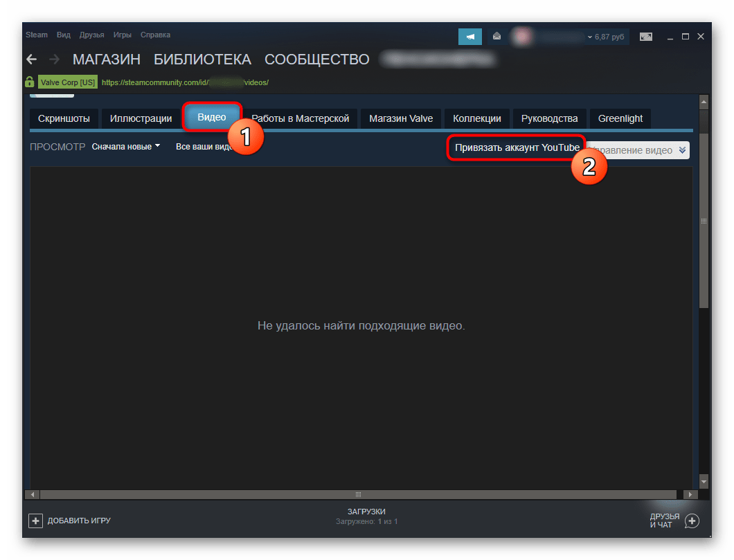Open the envelope inbox icon
The width and height of the screenshot is (734, 560).
point(496,36)
